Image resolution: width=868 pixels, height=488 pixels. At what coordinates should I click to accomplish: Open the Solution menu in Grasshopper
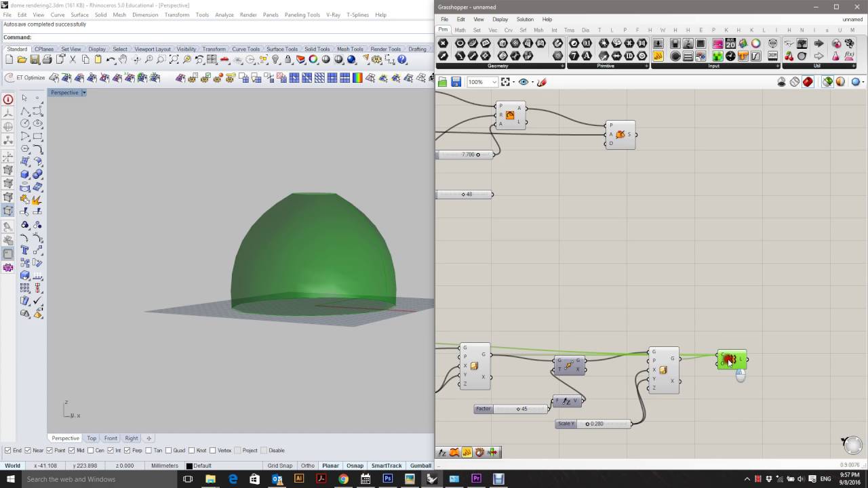pyautogui.click(x=525, y=19)
